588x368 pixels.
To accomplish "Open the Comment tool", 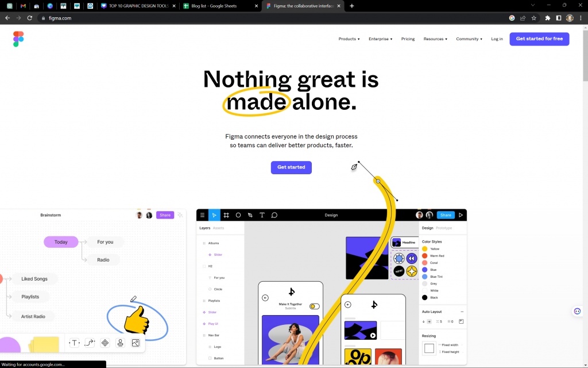I will point(274,215).
